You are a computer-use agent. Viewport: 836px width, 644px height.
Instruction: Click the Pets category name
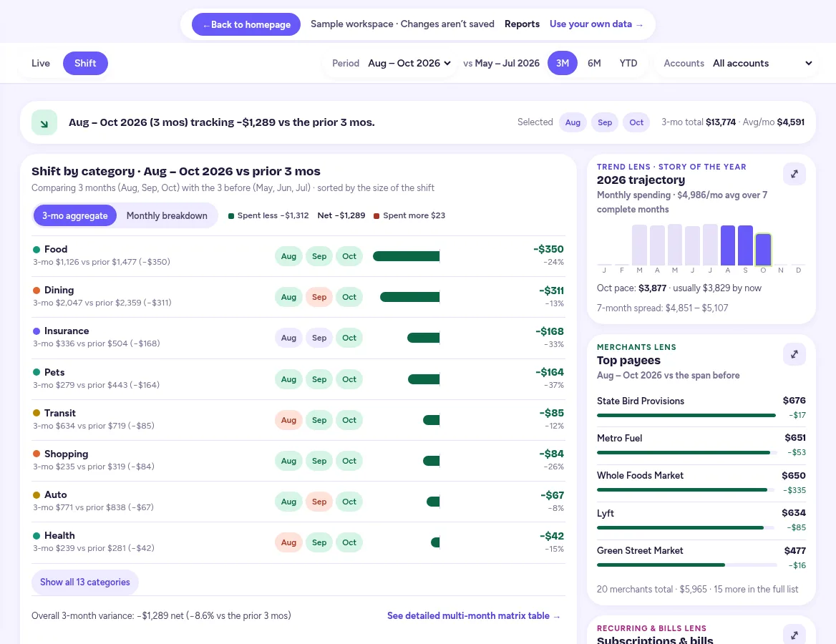coord(54,372)
